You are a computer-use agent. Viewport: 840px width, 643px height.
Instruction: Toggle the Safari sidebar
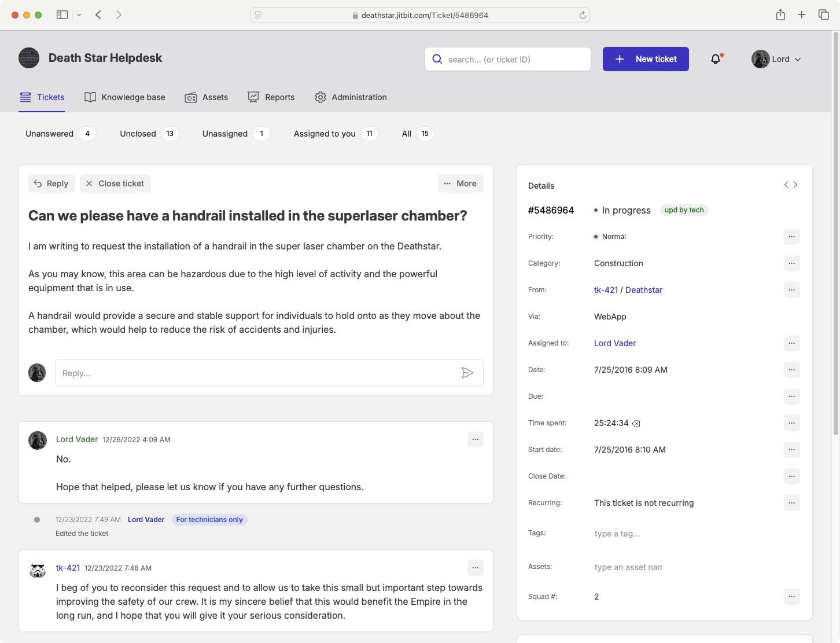click(62, 15)
